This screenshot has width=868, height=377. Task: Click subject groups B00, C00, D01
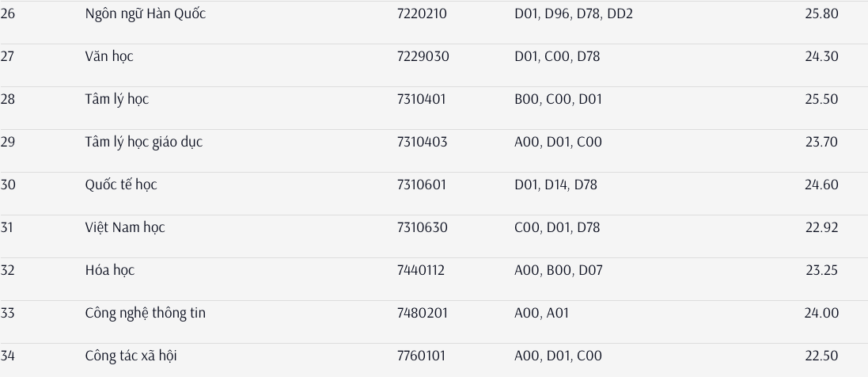pyautogui.click(x=558, y=100)
